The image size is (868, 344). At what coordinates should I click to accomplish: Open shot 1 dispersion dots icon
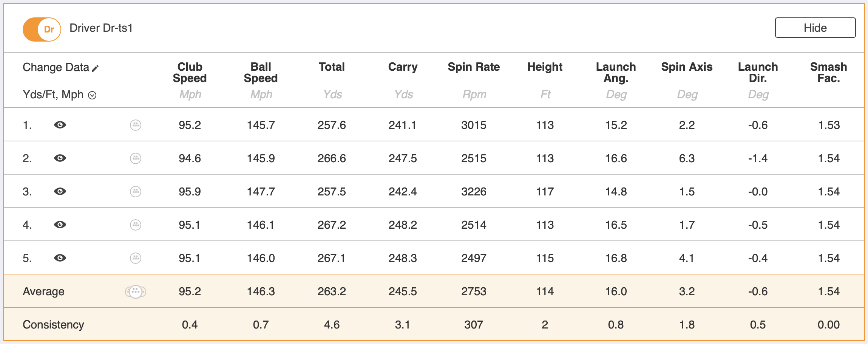pyautogui.click(x=136, y=125)
